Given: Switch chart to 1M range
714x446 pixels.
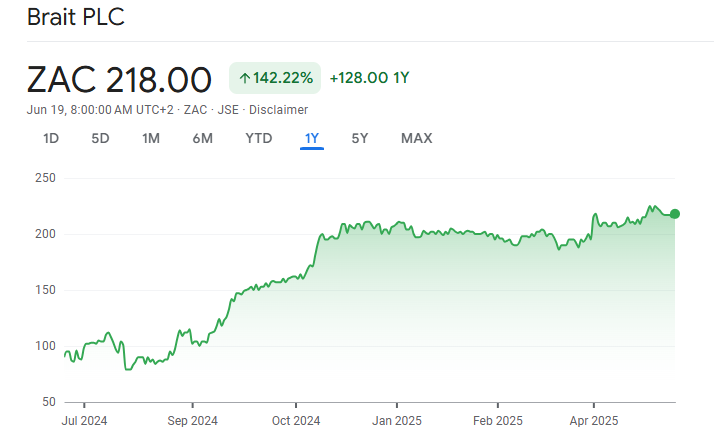Looking at the screenshot, I should 151,138.
